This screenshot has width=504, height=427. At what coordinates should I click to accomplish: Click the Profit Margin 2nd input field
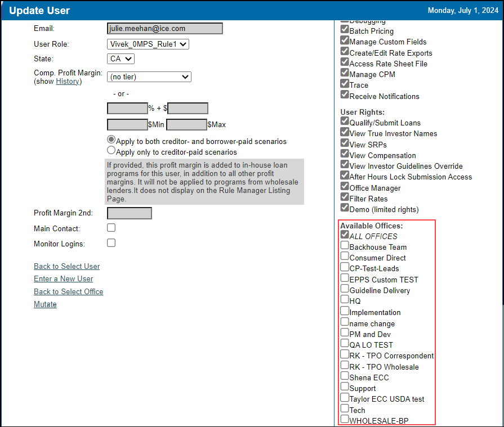(129, 213)
